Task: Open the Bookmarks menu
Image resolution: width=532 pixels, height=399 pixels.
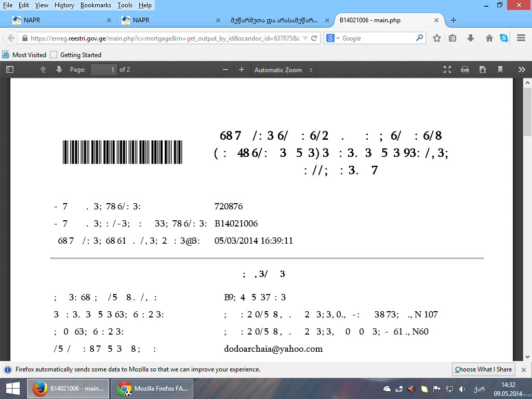Action: pyautogui.click(x=95, y=5)
